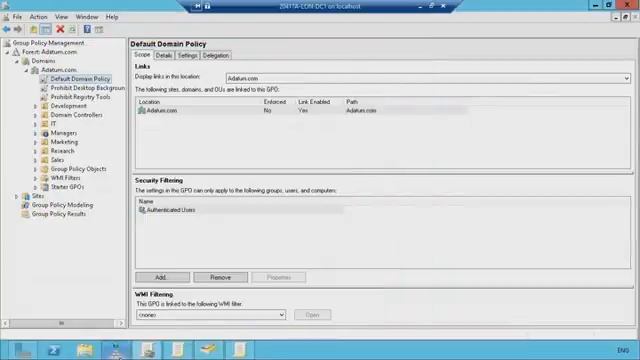Open the Action menu
This screenshot has height=360, width=640.
click(x=38, y=17)
